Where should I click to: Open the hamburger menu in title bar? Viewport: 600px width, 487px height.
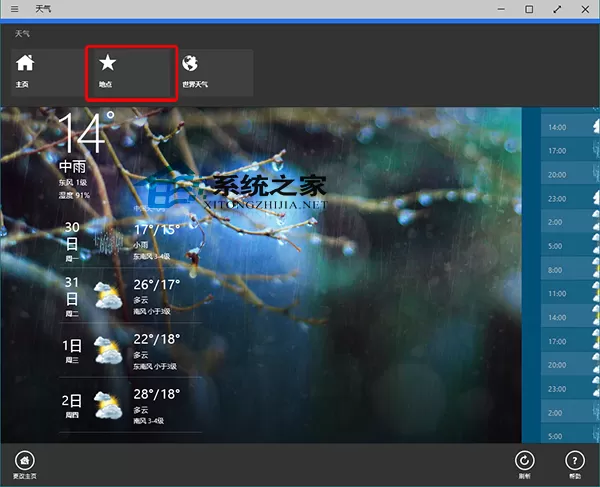pyautogui.click(x=15, y=8)
